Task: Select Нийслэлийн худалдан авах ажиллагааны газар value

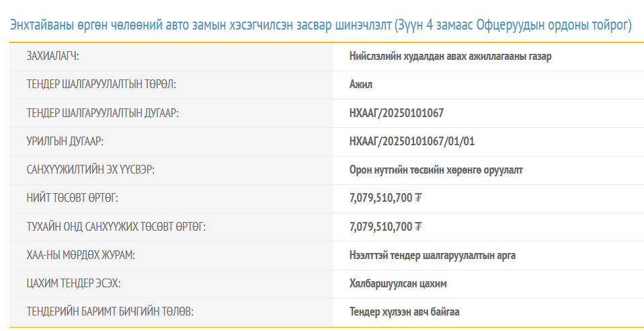Action: click(450, 57)
